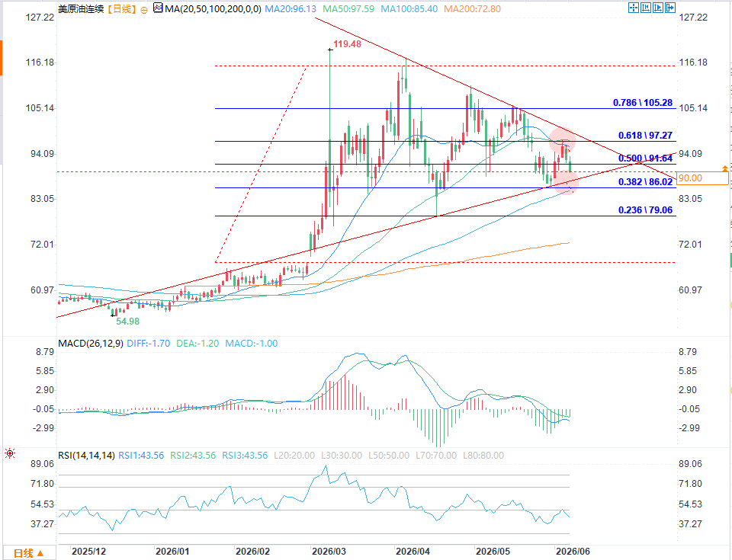Click the export arrow icon at top right
Screen dimensions: 732x560
click(670, 8)
